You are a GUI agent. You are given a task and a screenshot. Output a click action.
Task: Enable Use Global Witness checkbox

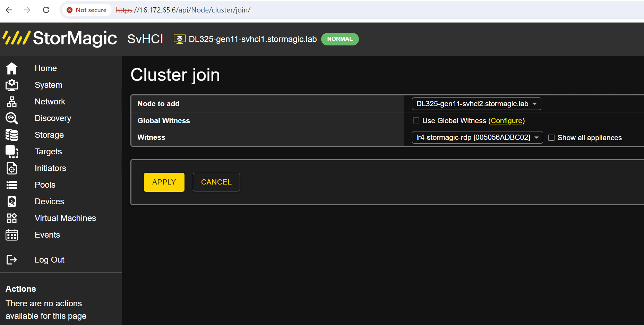click(416, 120)
